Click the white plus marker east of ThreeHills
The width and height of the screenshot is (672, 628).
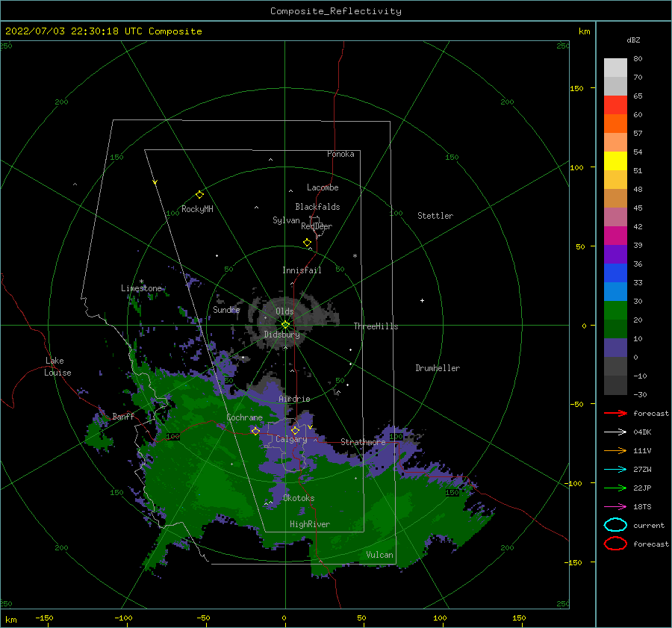tap(422, 300)
